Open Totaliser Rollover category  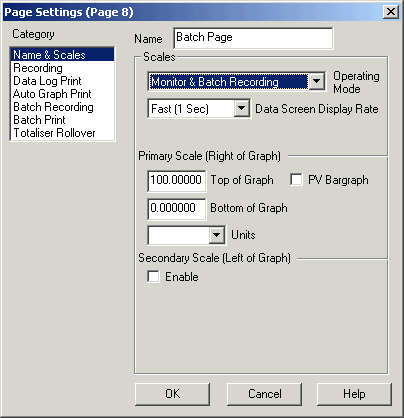point(62,133)
